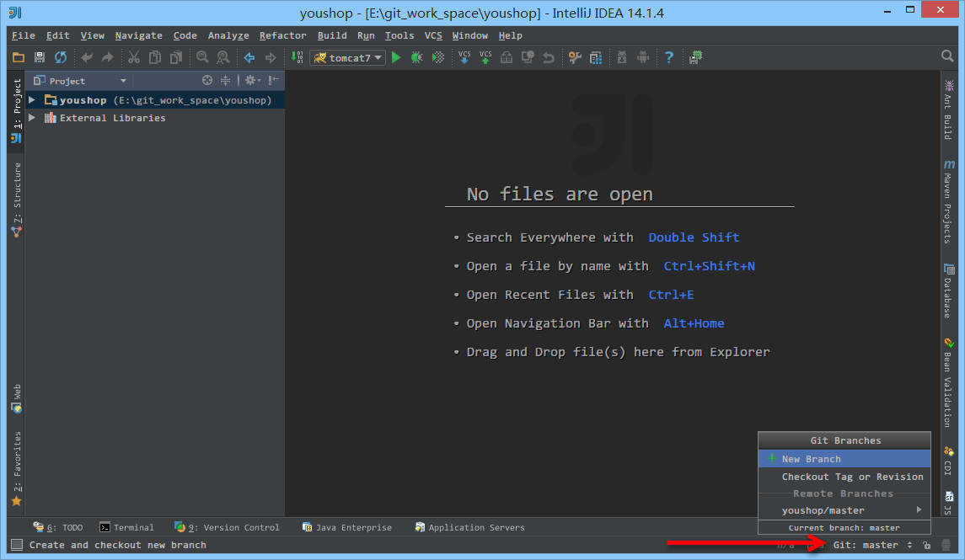Toggle the Hector inspector icon in status bar
965x560 pixels.
pyautogui.click(x=946, y=546)
